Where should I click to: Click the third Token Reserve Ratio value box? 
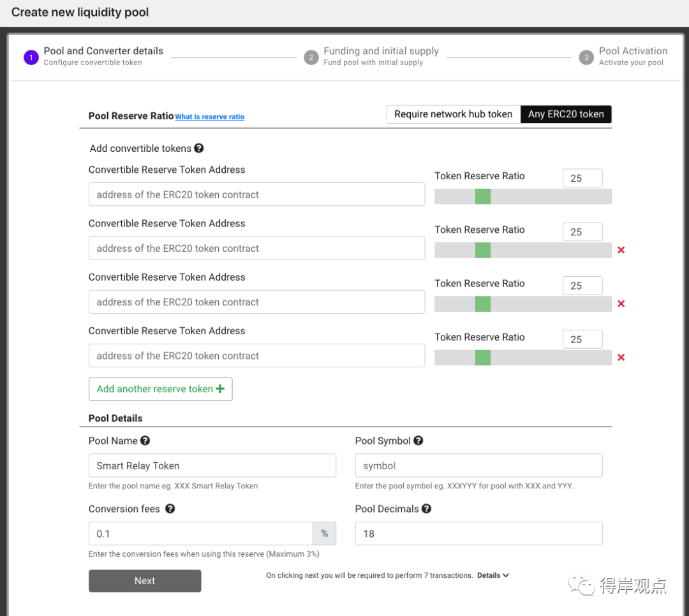click(x=582, y=286)
